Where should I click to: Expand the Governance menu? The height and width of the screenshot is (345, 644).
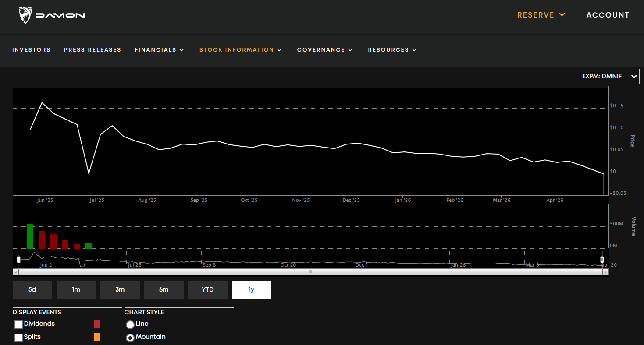[x=324, y=50]
